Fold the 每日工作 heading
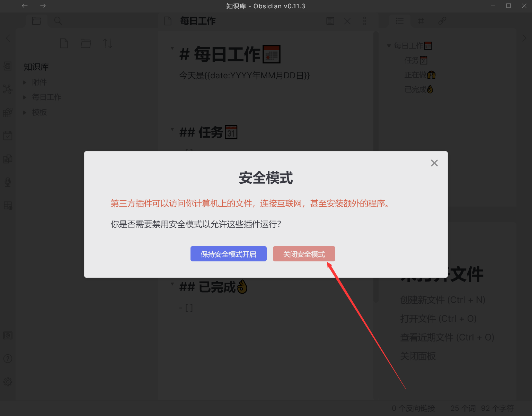The width and height of the screenshot is (532, 416). (172, 48)
